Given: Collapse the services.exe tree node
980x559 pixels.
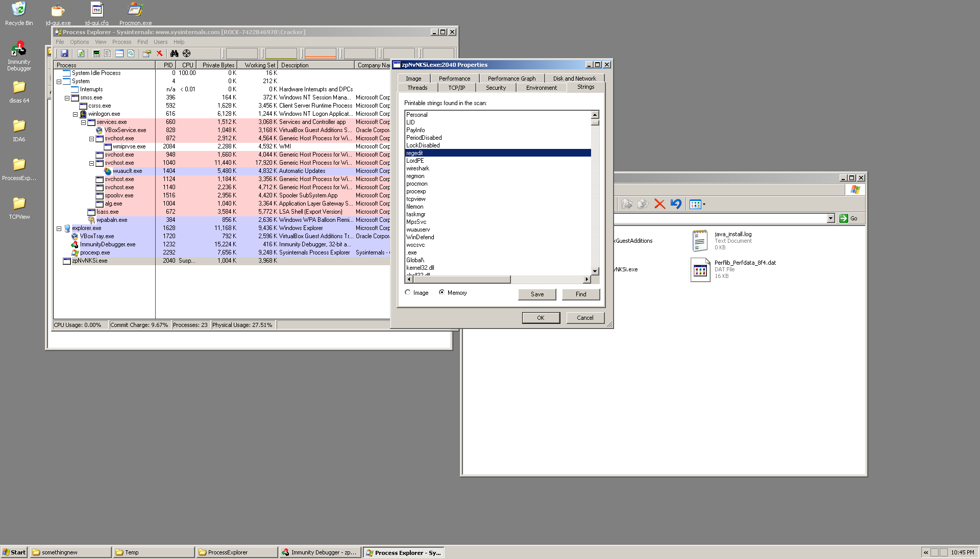Looking at the screenshot, I should (83, 122).
